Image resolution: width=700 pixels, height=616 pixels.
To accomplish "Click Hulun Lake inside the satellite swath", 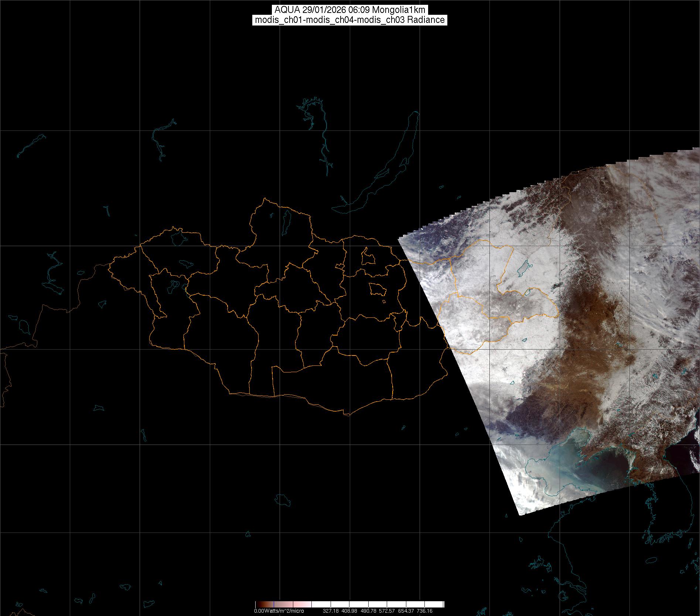I will 524,269.
